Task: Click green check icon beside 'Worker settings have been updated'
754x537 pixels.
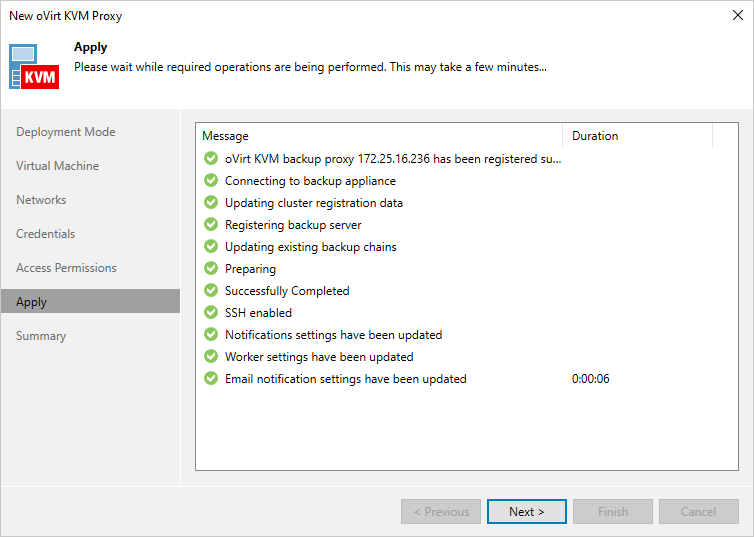Action: [x=211, y=356]
